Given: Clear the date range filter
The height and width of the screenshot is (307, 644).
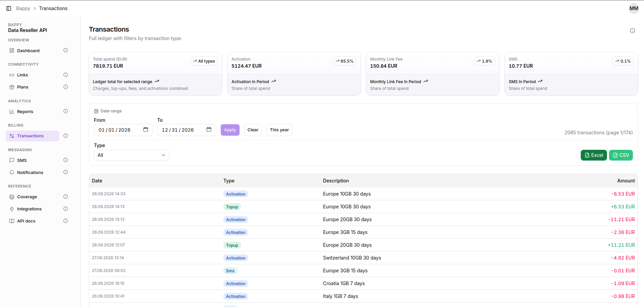Looking at the screenshot, I should (x=253, y=130).
